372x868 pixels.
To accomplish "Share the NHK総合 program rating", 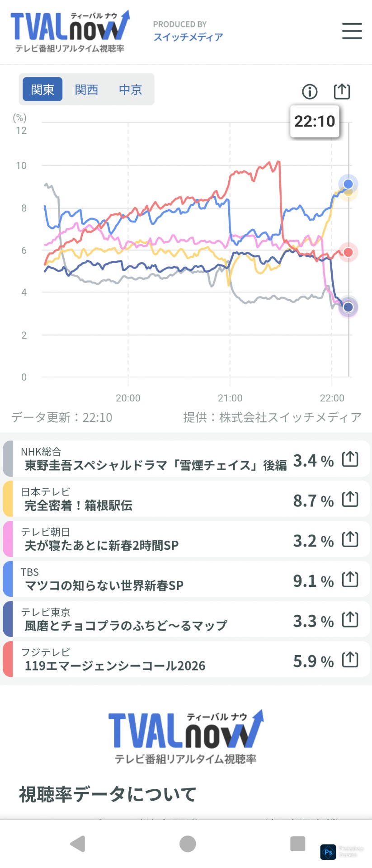I will [350, 459].
